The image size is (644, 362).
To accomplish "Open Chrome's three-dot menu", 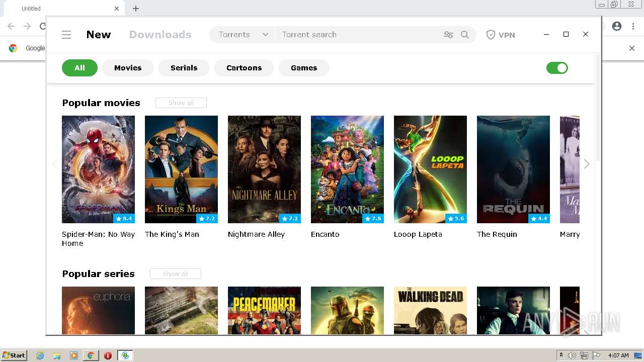I will [633, 26].
